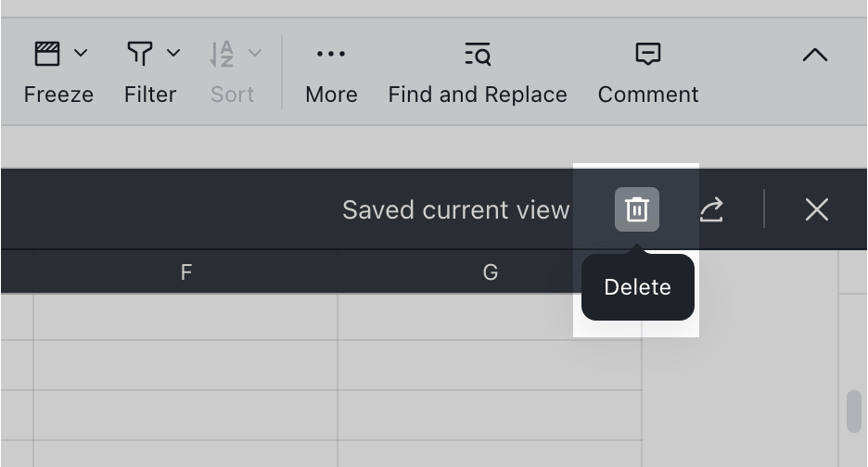The image size is (868, 467).
Task: Select column F header
Action: point(185,272)
